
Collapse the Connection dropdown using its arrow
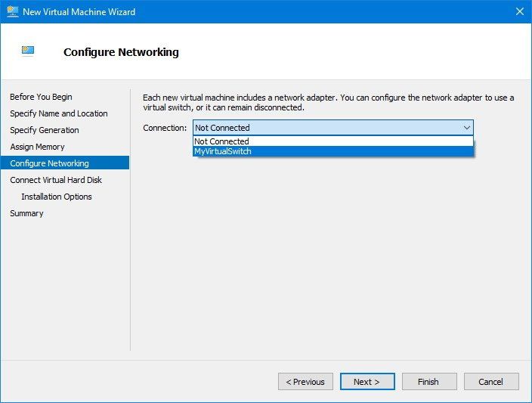pos(466,128)
